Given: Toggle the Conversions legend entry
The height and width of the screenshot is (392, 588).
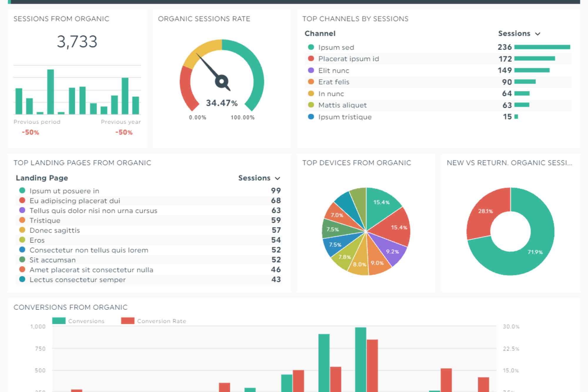Looking at the screenshot, I should click(78, 321).
